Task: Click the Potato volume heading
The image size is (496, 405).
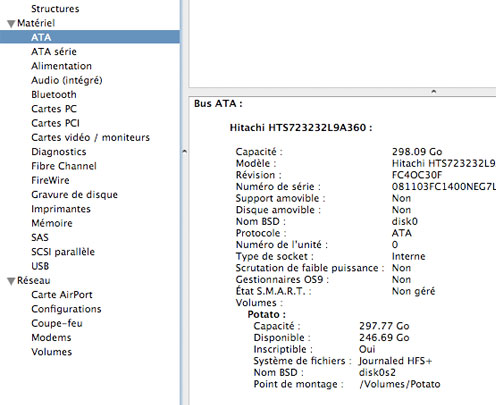Action: tap(266, 315)
